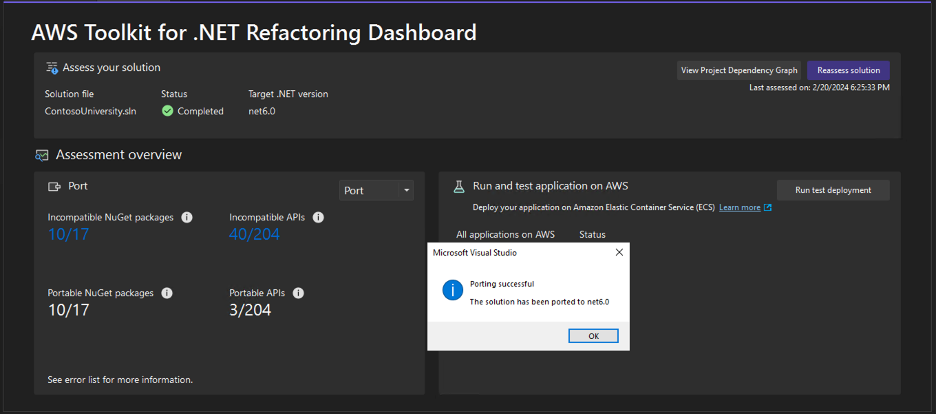Image resolution: width=936 pixels, height=414 pixels.
Task: Click Run test deployment button
Action: click(833, 190)
